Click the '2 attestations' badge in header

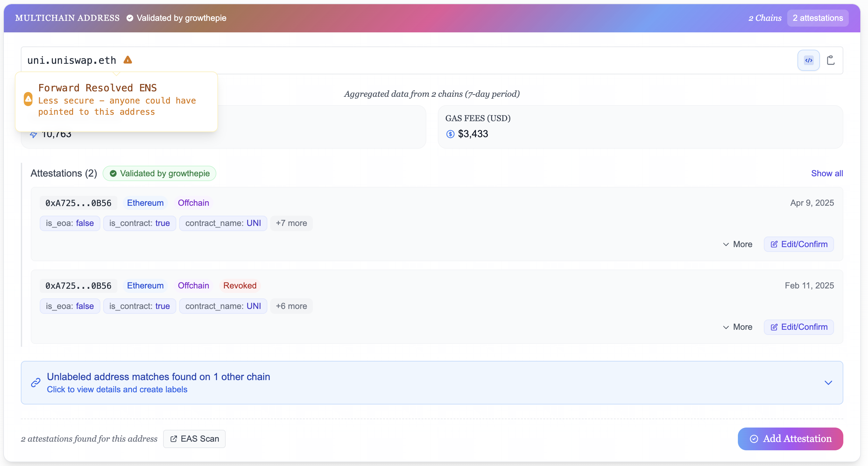click(x=818, y=18)
